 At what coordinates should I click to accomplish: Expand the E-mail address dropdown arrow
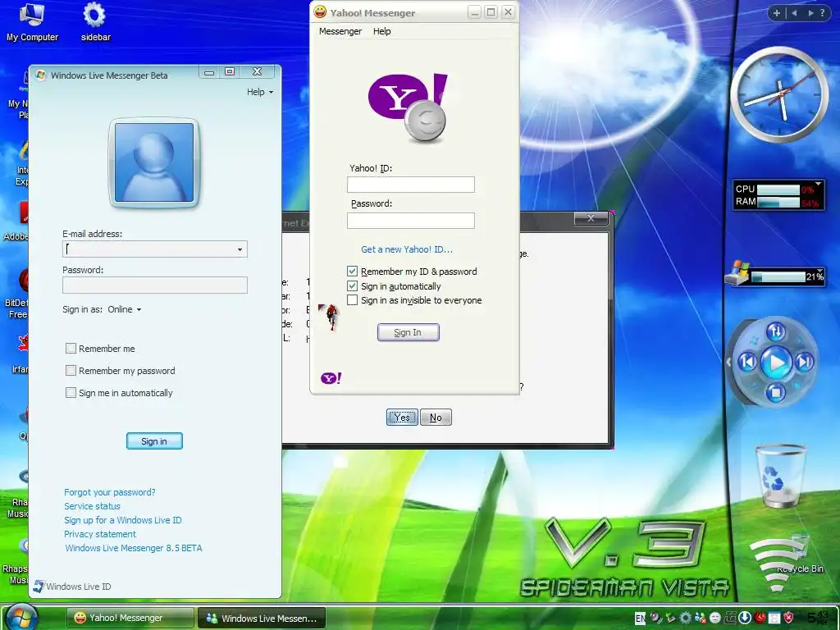coord(240,249)
